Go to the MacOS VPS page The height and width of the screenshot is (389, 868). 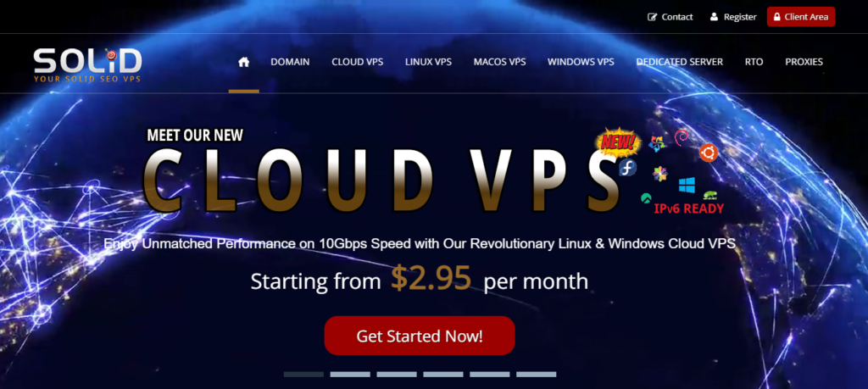(x=499, y=62)
